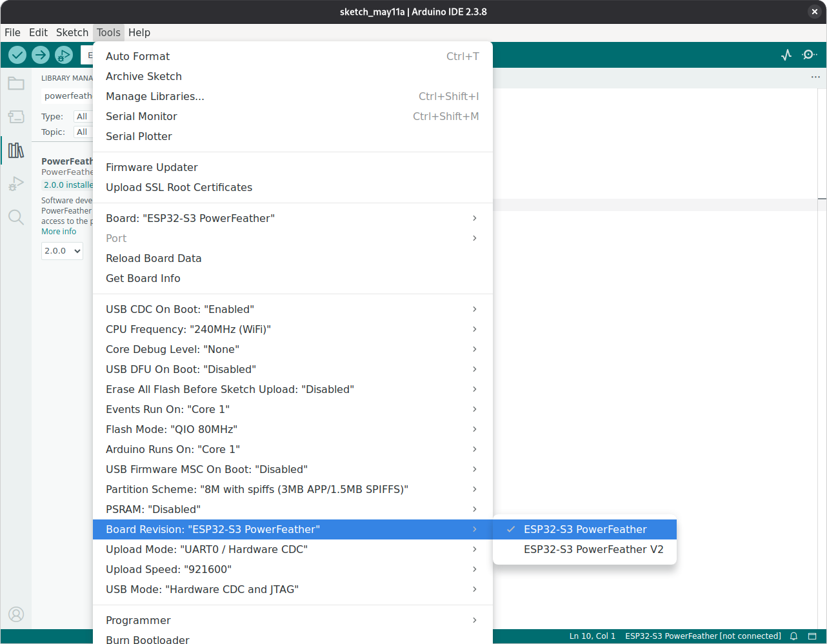This screenshot has height=644, width=827.
Task: Open USB Mode Hardware CDC and JTAG option
Action: [x=293, y=589]
